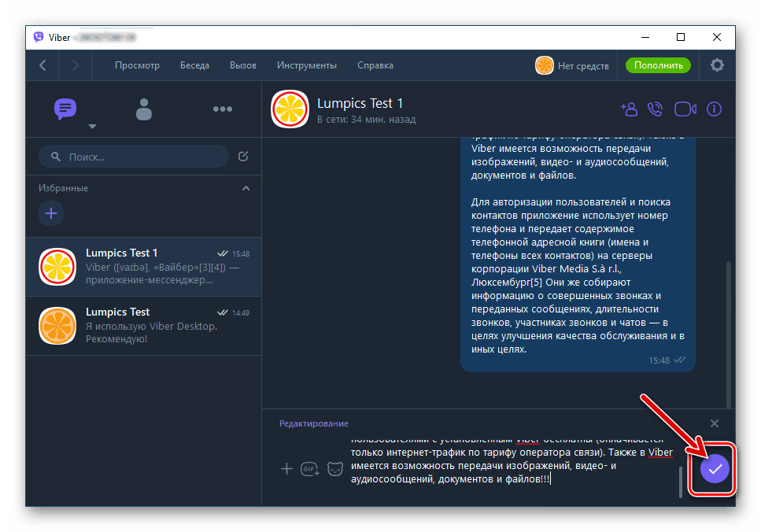
Task: Open the Lumpics Test 1 conversation
Action: pos(144,267)
